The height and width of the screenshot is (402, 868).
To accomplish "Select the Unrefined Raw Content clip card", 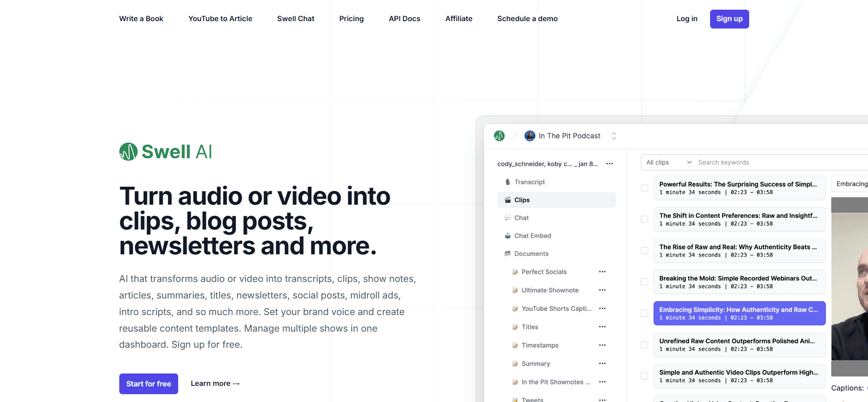I will coord(739,345).
